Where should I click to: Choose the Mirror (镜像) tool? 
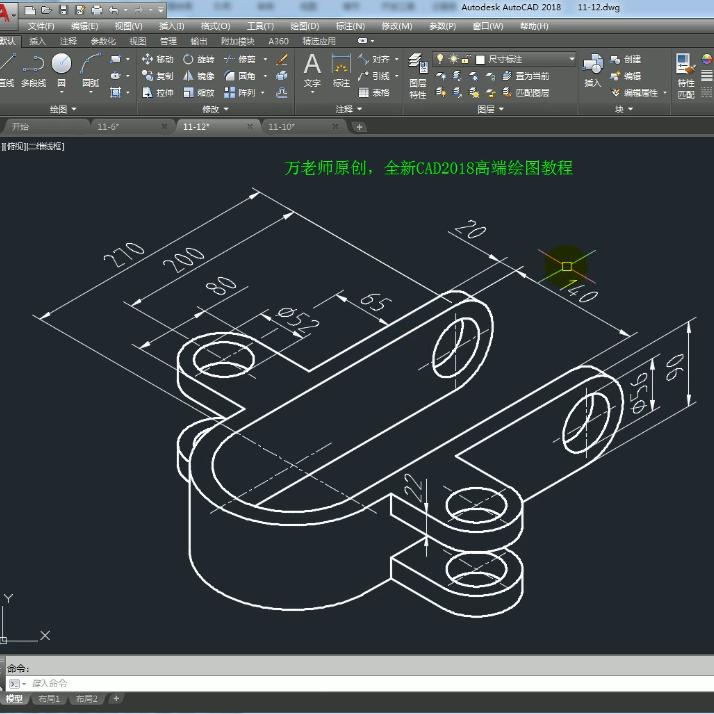point(199,76)
